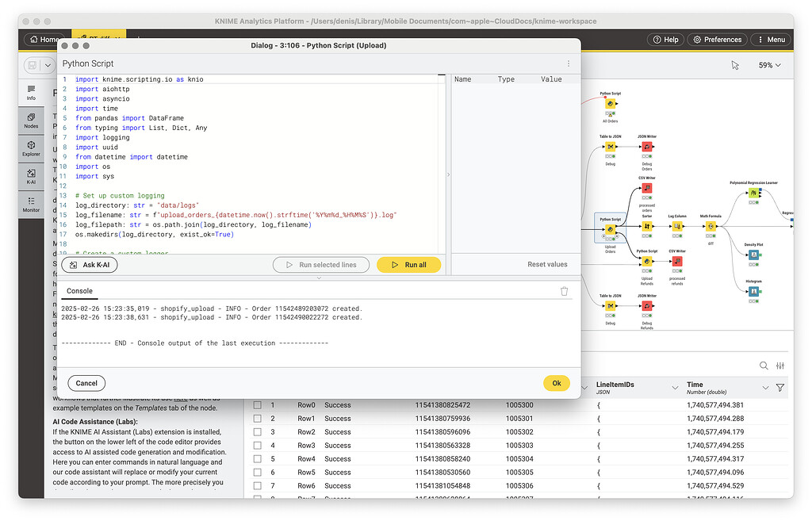Open the K-AI sidebar panel
The width and height of the screenshot is (812, 521).
click(x=31, y=177)
